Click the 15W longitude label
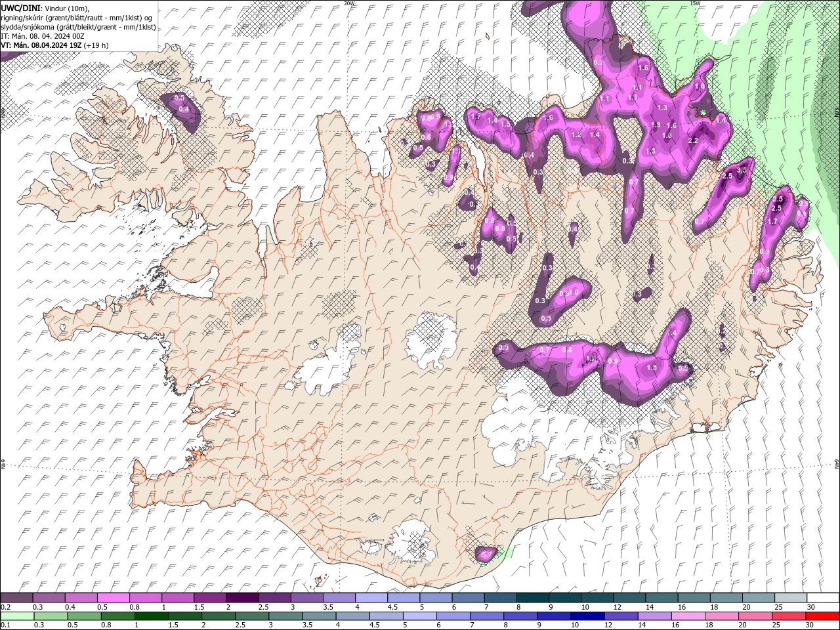Viewport: 840px width, 630px height. (x=695, y=3)
